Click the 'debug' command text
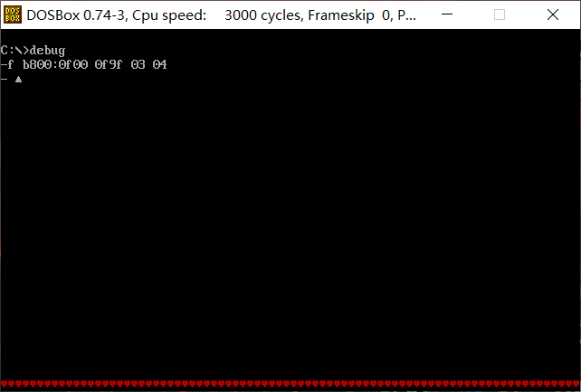This screenshot has width=581, height=392. point(47,51)
